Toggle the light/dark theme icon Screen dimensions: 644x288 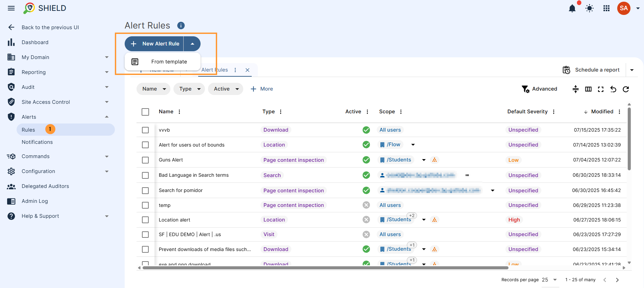(x=589, y=8)
